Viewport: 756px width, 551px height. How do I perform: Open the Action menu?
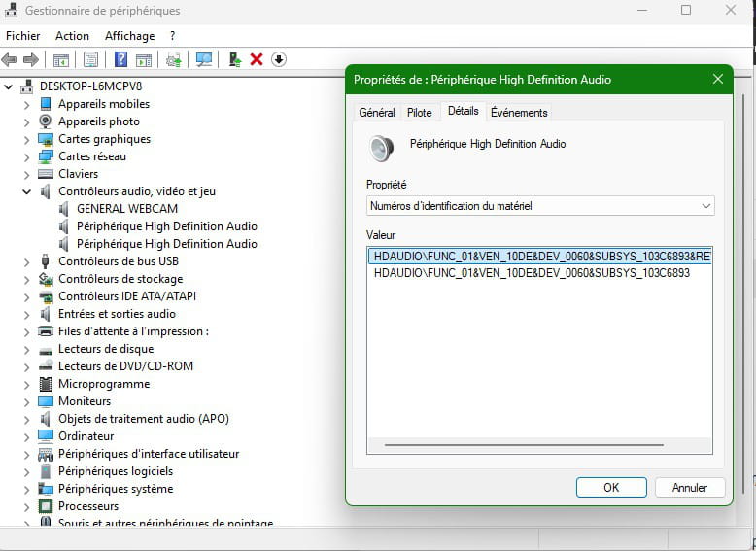pos(72,36)
